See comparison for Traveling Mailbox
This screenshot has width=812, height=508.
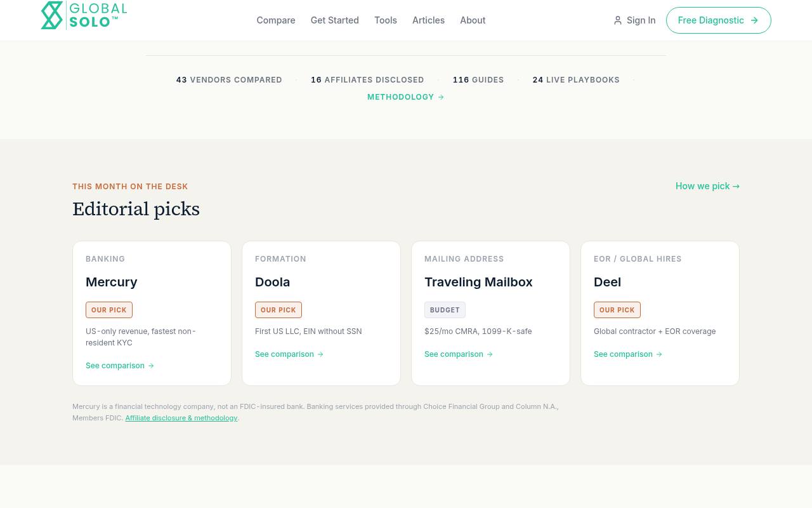pos(459,354)
